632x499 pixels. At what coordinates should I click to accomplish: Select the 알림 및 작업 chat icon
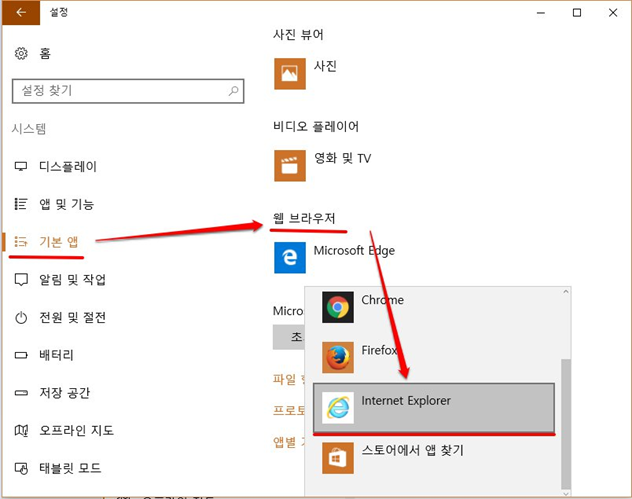click(21, 279)
